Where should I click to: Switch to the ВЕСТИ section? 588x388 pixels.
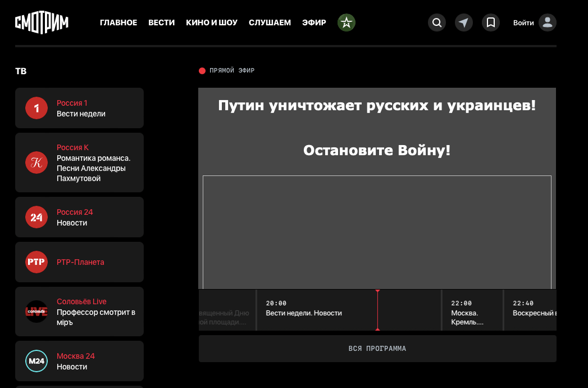click(x=161, y=22)
